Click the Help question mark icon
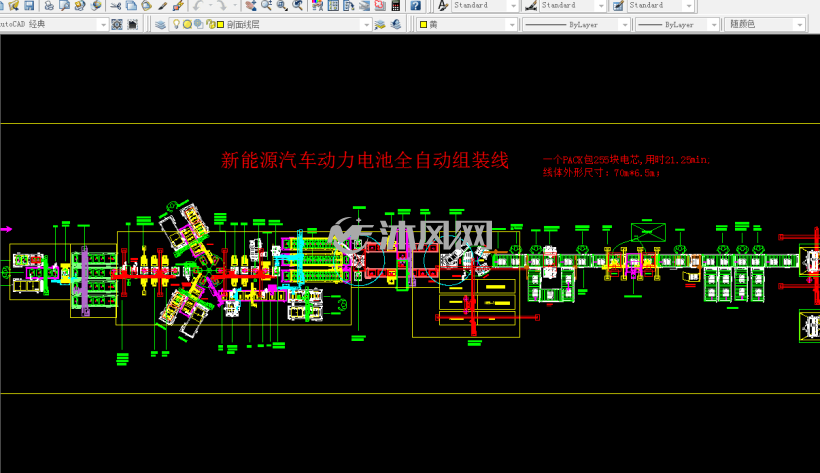820x473 pixels. pyautogui.click(x=416, y=5)
